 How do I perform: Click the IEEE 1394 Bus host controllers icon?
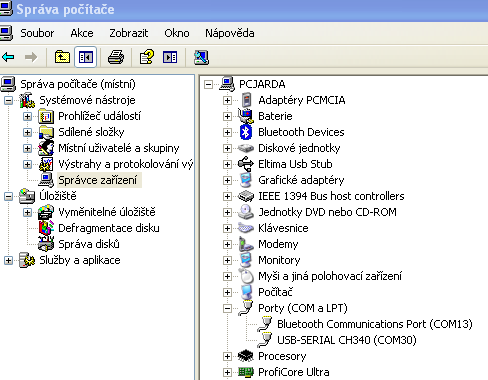coord(246,196)
